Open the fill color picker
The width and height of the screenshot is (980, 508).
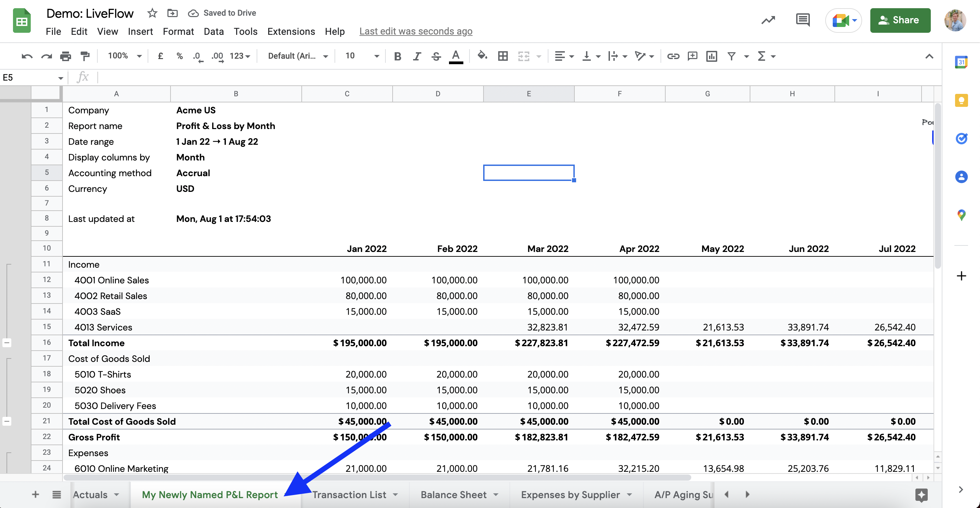482,56
